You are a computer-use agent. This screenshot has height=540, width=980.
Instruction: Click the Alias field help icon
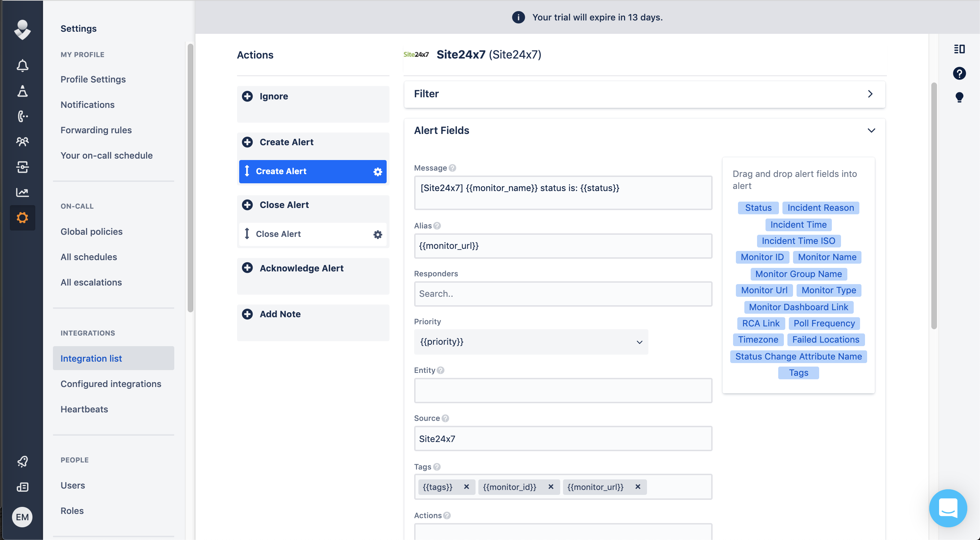click(437, 226)
